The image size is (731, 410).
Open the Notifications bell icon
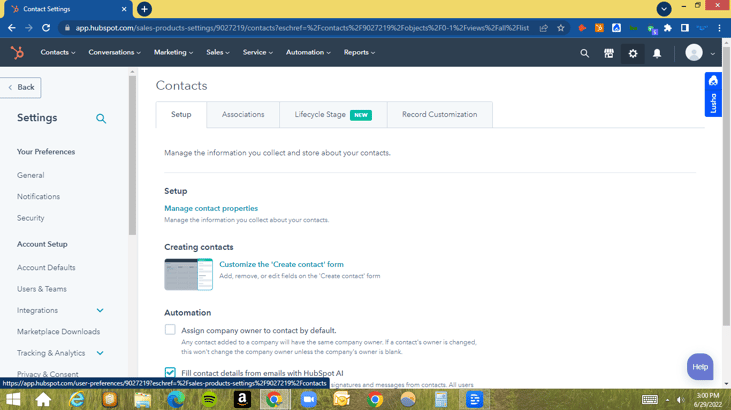tap(657, 53)
